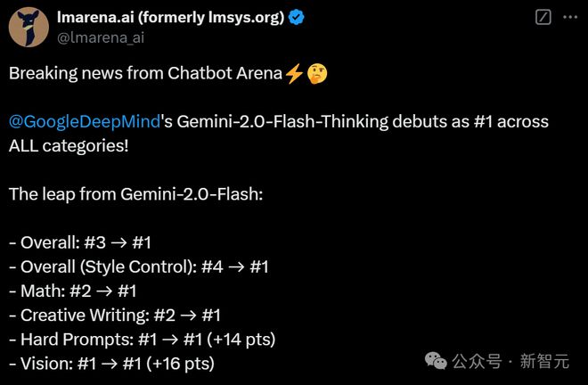The width and height of the screenshot is (588, 385).
Task: Click the 'The leap from Gemini-2.0-Flash:' line
Action: (x=135, y=194)
